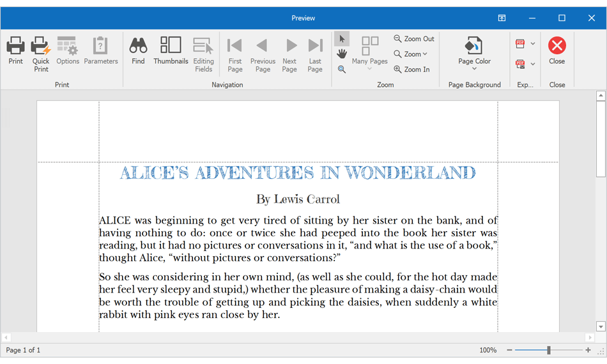The height and width of the screenshot is (364, 607).
Task: Activate the Hand tool
Action: [x=342, y=54]
